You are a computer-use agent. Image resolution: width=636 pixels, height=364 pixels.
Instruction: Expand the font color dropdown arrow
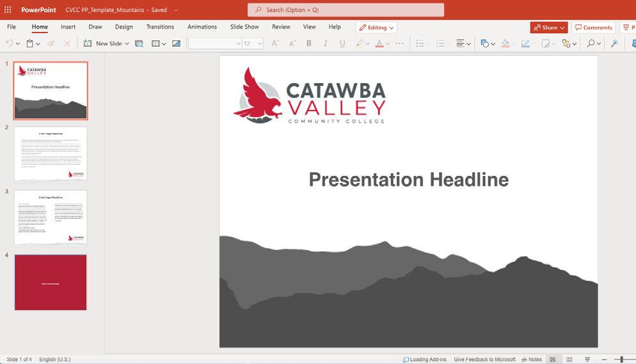(x=388, y=44)
